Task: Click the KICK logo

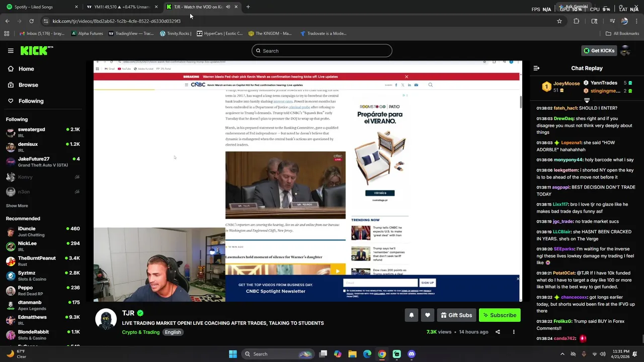Action: (36, 50)
